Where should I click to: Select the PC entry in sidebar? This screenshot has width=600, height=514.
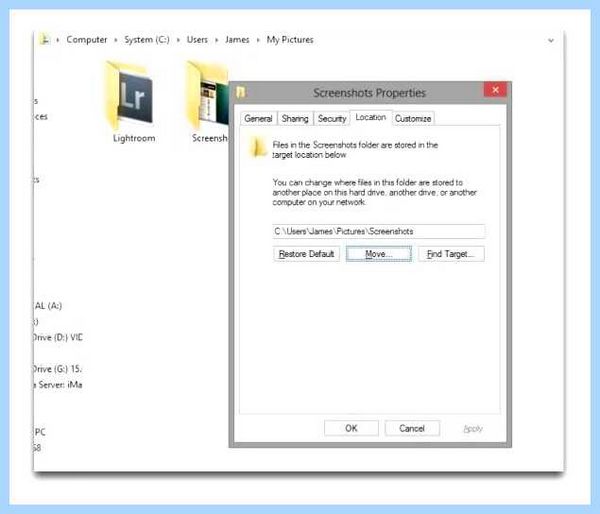40,432
